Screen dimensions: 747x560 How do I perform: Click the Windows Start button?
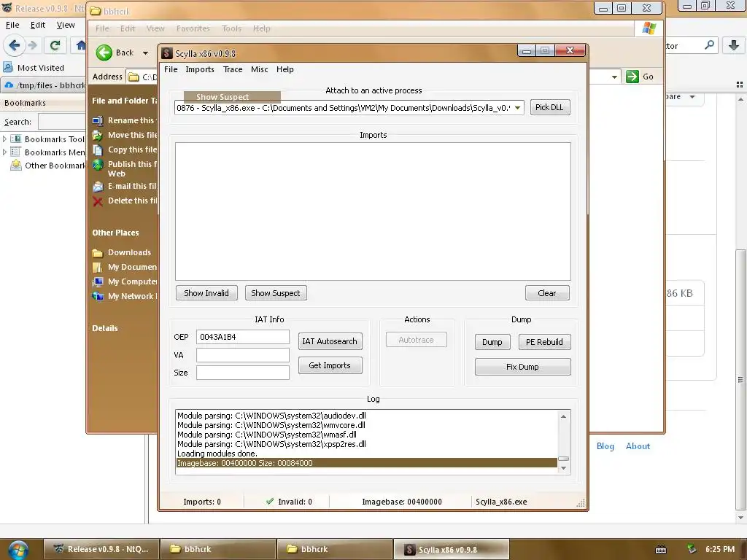(18, 549)
